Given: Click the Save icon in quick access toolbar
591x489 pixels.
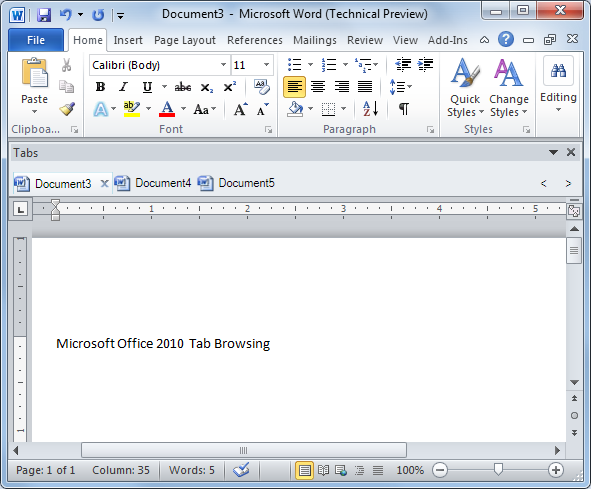Looking at the screenshot, I should (44, 15).
